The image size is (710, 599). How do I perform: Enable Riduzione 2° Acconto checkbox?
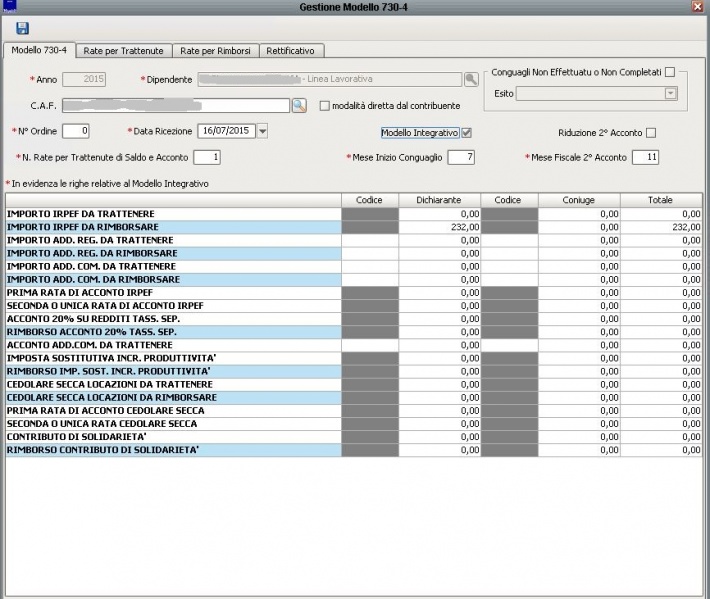(651, 132)
